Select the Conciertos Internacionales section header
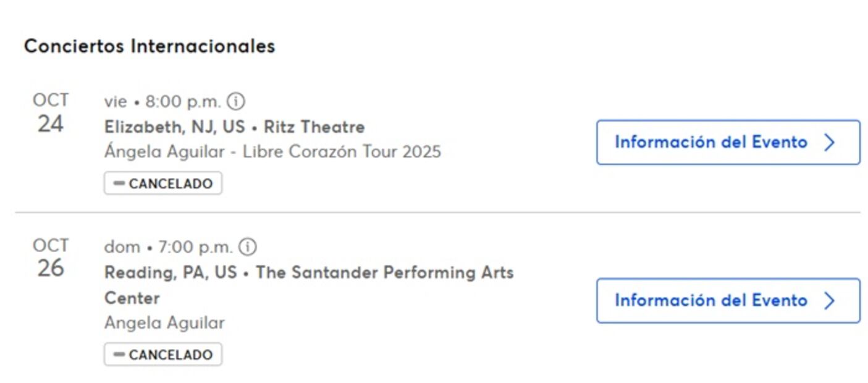 pos(150,45)
